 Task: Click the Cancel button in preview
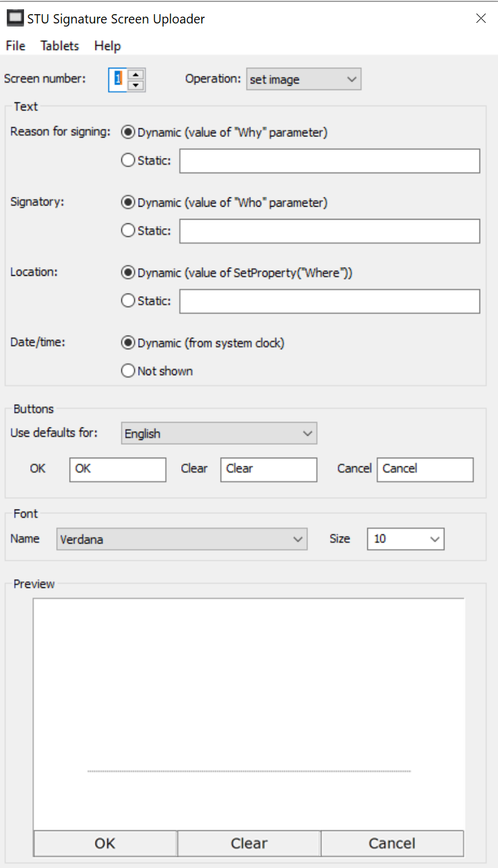pyautogui.click(x=392, y=843)
